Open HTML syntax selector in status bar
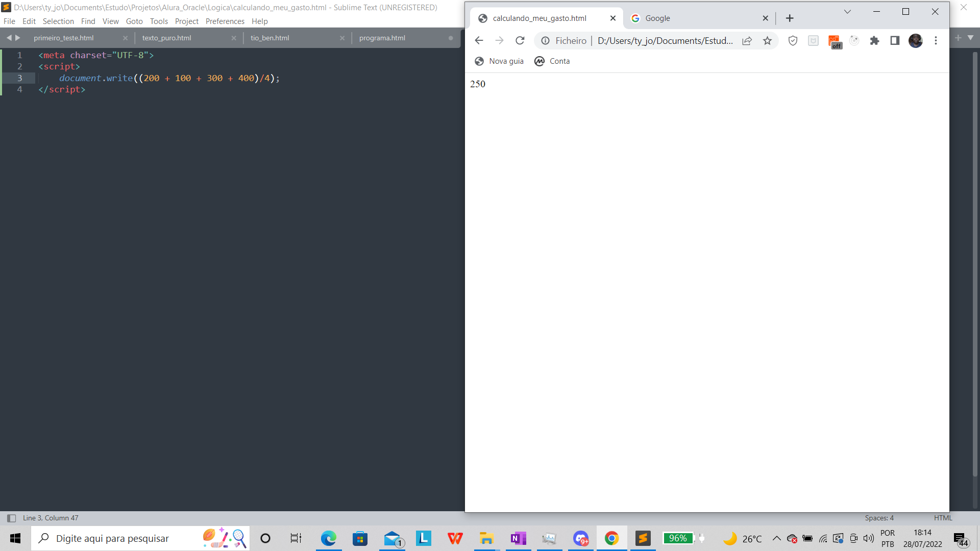Screen dimensions: 980x551 point(943,518)
